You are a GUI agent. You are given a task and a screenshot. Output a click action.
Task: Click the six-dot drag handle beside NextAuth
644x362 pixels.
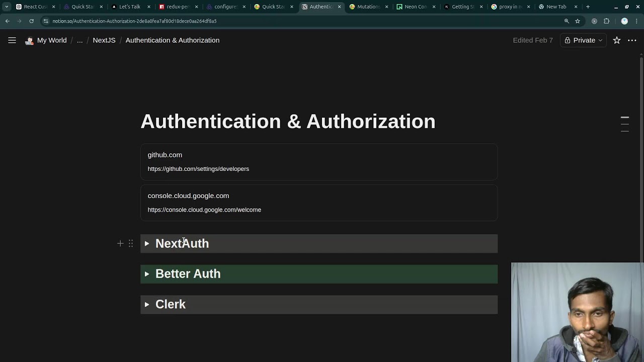[131, 243]
